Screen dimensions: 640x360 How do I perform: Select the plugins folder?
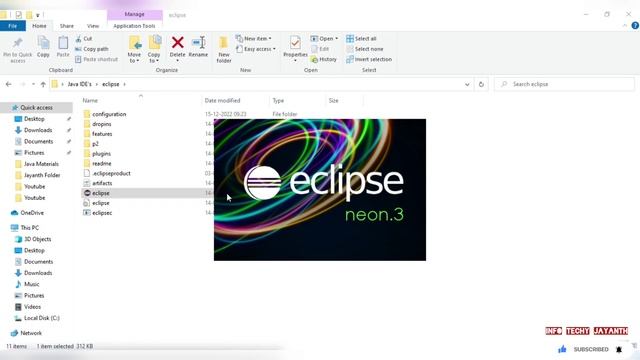(x=97, y=153)
